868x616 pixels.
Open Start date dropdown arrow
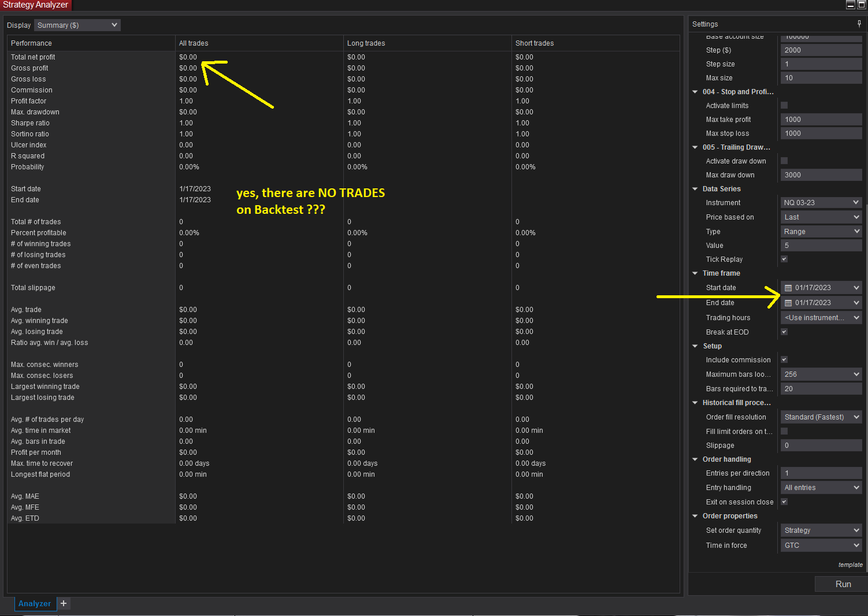coord(856,287)
